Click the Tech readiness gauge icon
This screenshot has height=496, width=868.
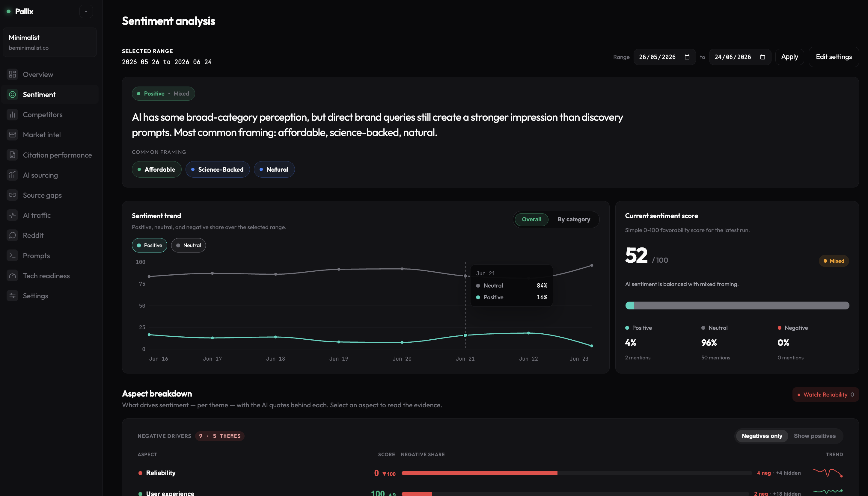point(12,276)
